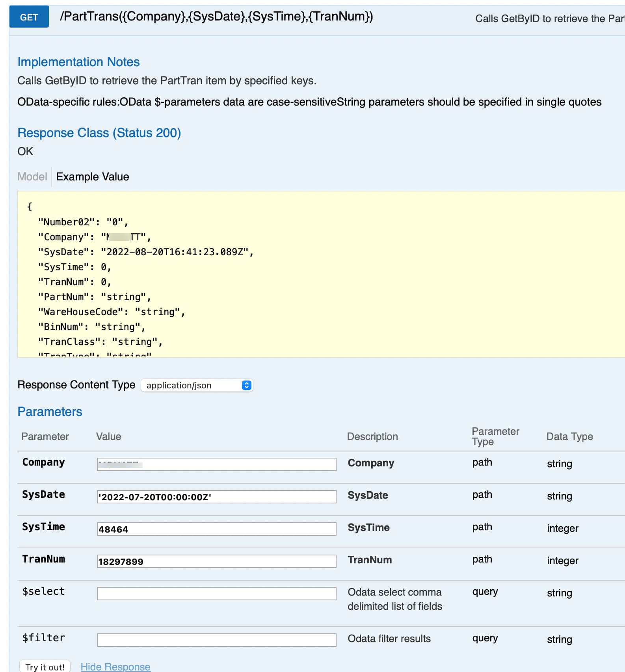Click the Data Type column header

[569, 436]
